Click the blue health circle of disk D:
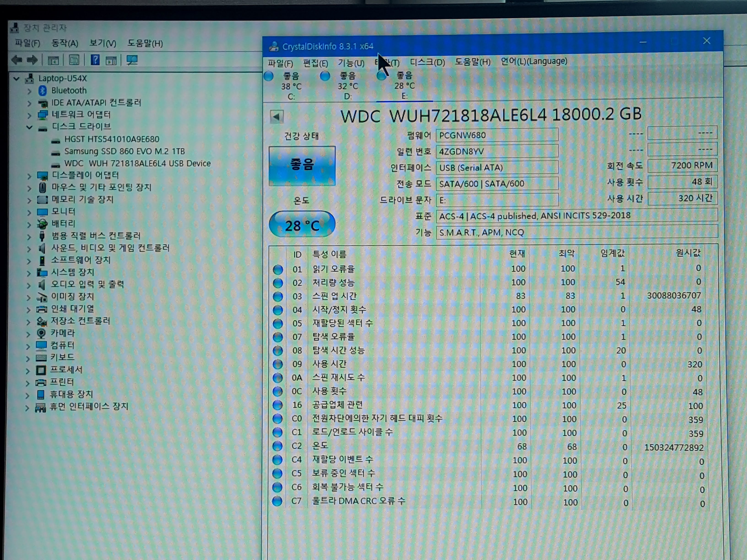Screen dimensions: 747x560 pyautogui.click(x=325, y=76)
